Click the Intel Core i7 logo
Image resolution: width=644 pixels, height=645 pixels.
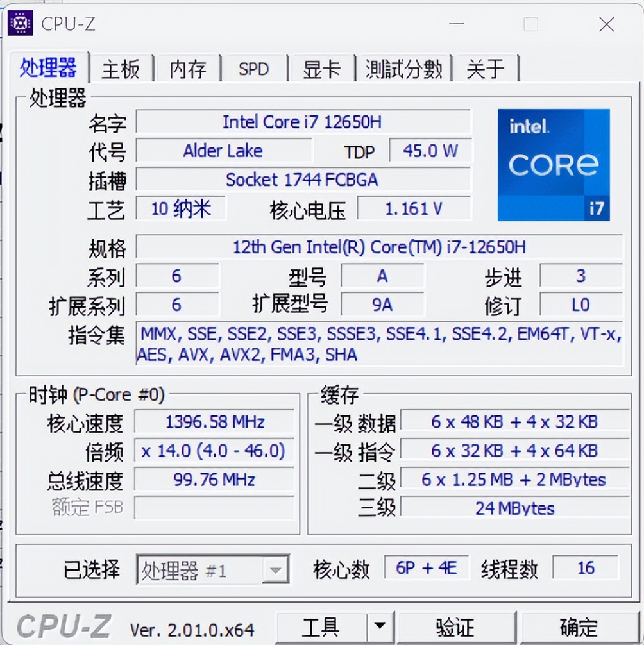coord(553,165)
